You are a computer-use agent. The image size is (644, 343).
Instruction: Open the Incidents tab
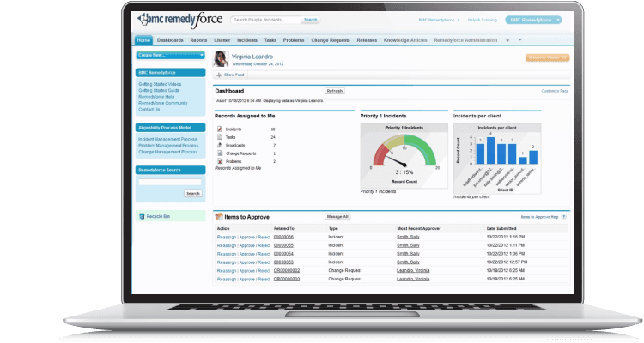tap(246, 40)
